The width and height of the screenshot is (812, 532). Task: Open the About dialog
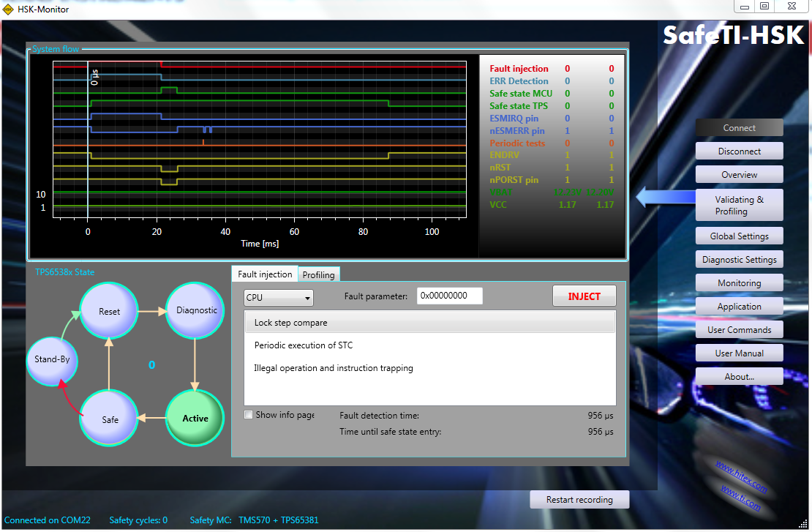[x=739, y=377]
